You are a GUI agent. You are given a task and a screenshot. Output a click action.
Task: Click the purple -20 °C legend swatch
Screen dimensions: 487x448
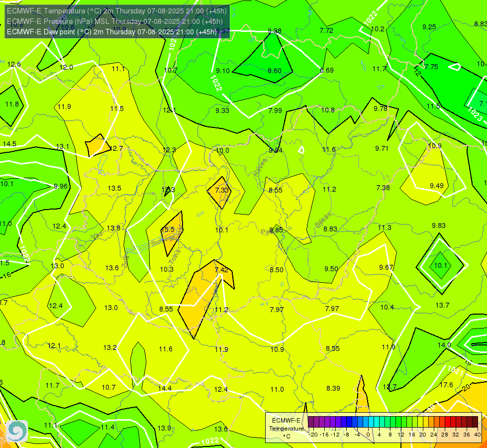(311, 422)
